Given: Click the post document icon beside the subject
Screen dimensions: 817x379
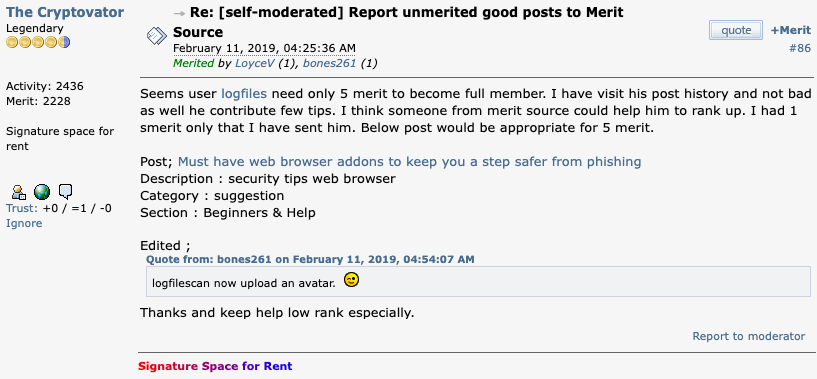Looking at the screenshot, I should [x=156, y=36].
